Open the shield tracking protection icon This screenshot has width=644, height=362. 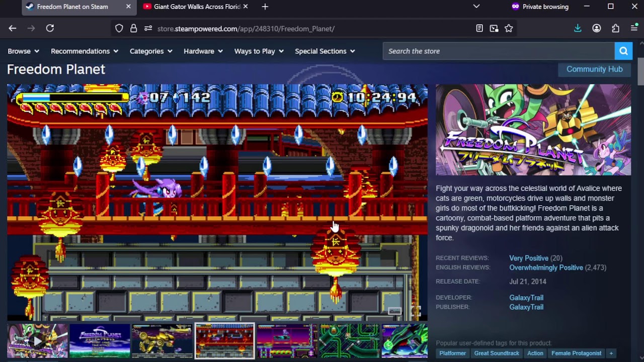click(119, 29)
